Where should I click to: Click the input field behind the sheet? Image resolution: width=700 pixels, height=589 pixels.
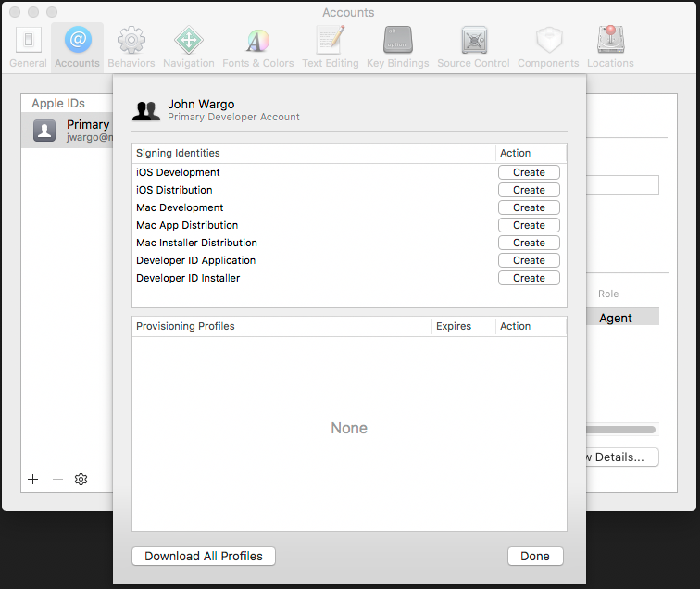tap(622, 185)
